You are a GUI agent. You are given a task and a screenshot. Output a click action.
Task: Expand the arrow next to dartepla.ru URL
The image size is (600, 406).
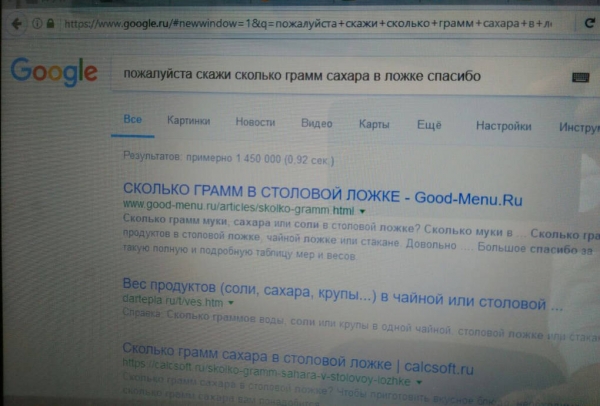231,303
